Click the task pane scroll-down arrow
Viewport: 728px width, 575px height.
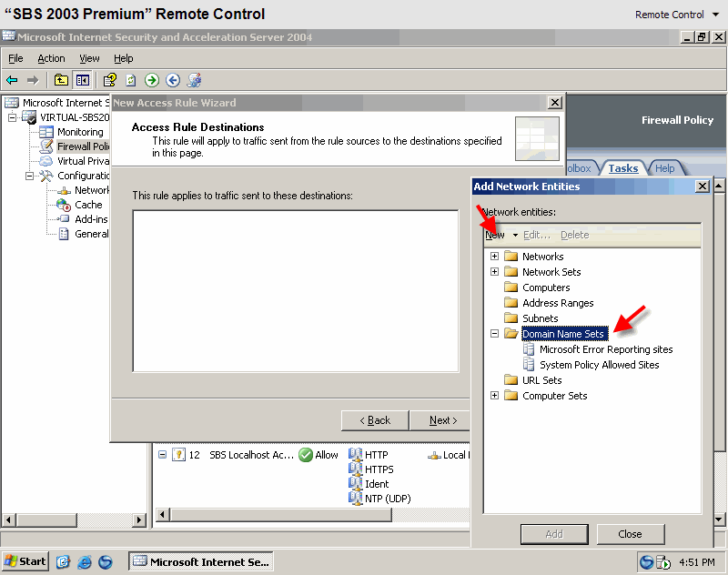tap(719, 520)
